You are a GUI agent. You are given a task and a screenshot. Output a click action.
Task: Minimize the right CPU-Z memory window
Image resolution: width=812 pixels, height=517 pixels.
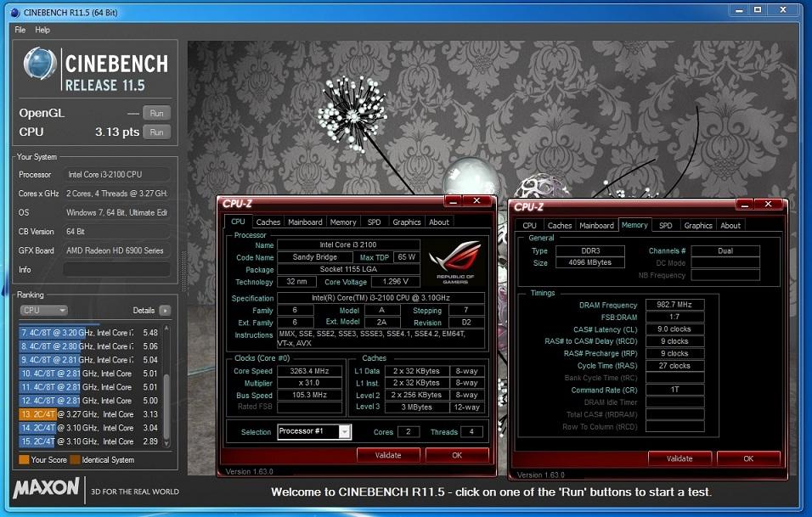[x=745, y=205]
